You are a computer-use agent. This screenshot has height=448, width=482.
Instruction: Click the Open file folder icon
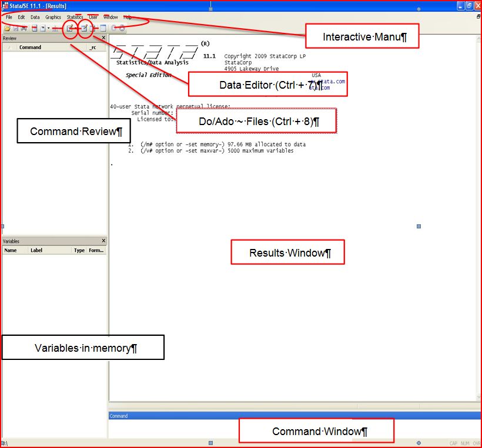(7, 28)
